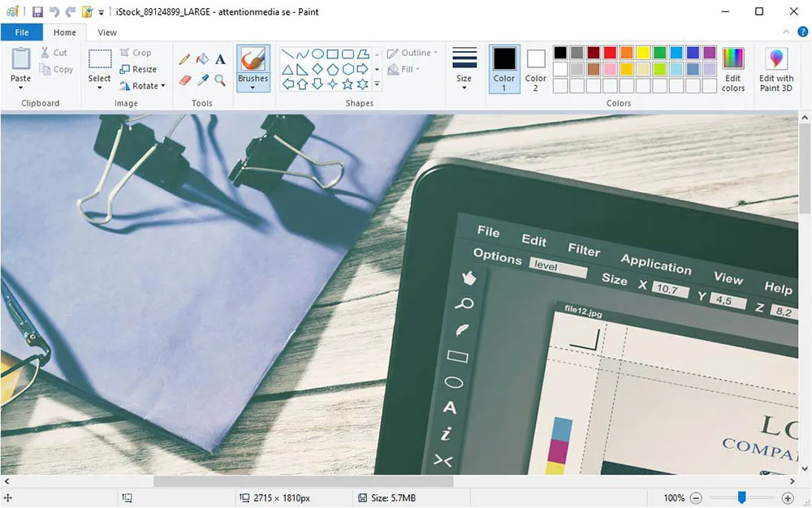812x508 pixels.
Task: Click Edit with Paint 3D
Action: tap(775, 69)
